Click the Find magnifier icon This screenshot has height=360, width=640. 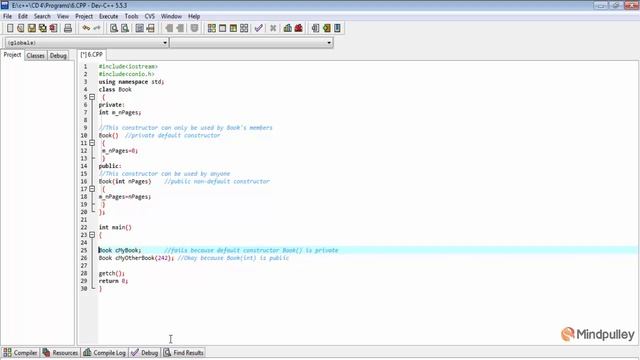click(114, 28)
